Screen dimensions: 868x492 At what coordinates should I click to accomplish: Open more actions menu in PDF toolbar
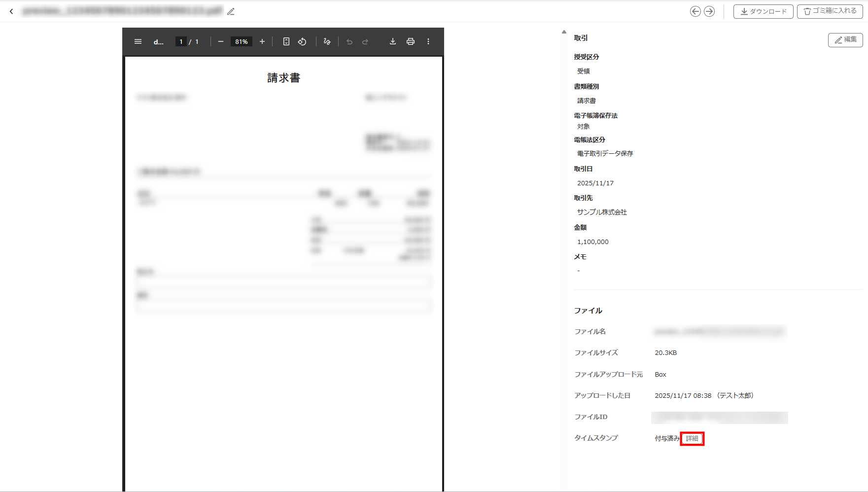coord(428,42)
